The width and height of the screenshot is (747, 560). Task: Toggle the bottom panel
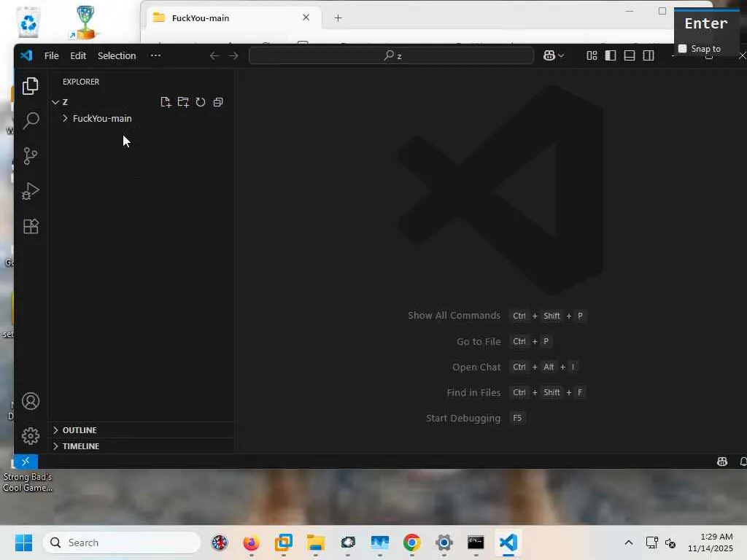click(630, 55)
